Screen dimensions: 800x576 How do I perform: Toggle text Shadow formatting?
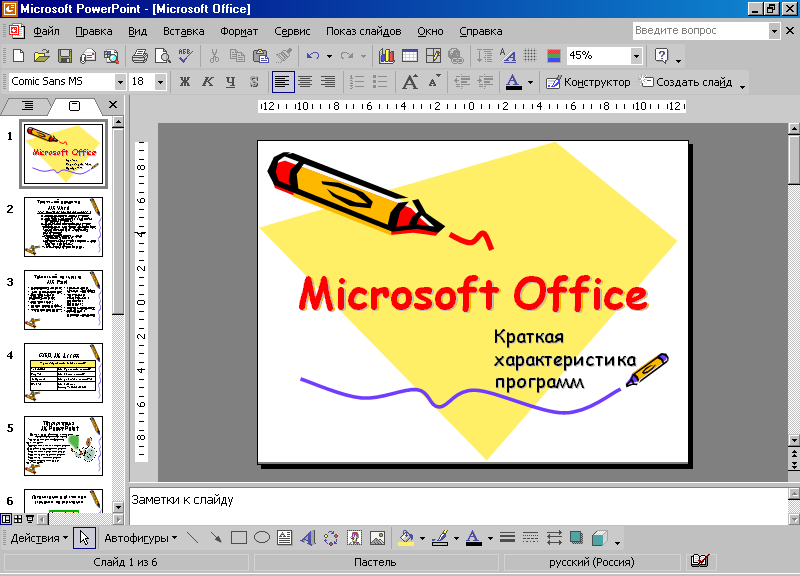(x=254, y=82)
